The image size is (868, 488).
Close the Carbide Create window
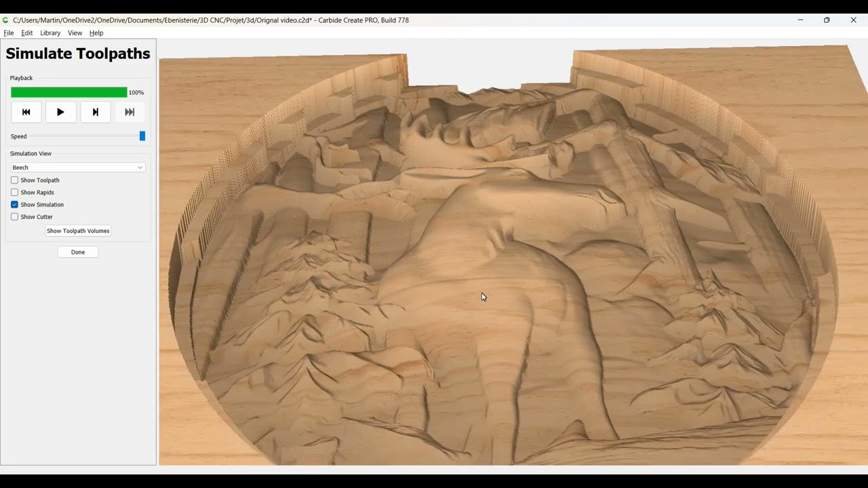(853, 20)
